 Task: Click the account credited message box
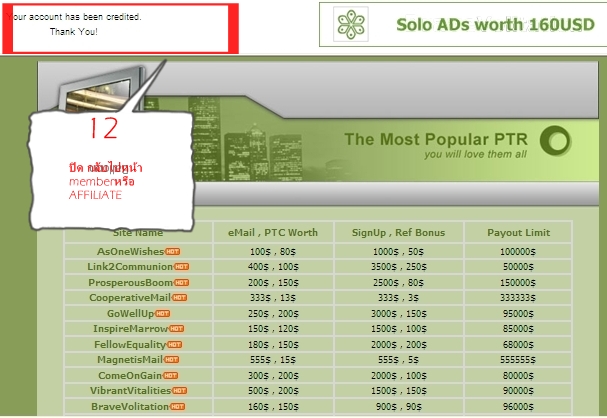pyautogui.click(x=121, y=27)
